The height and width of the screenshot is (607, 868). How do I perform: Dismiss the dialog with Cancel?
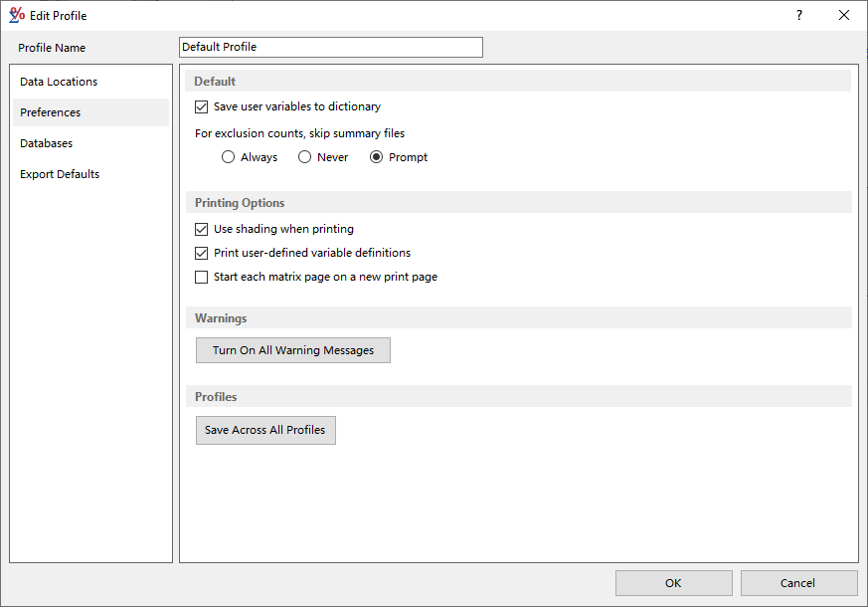[x=798, y=583]
